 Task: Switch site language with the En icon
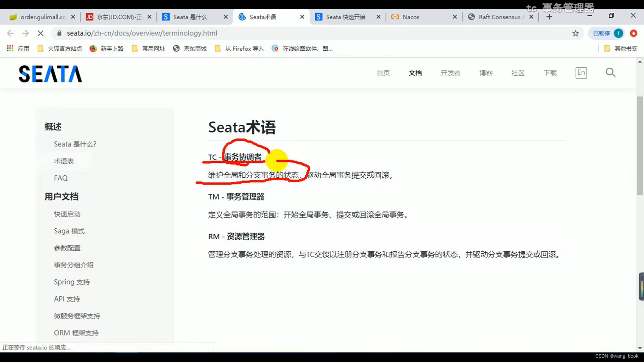tap(581, 73)
